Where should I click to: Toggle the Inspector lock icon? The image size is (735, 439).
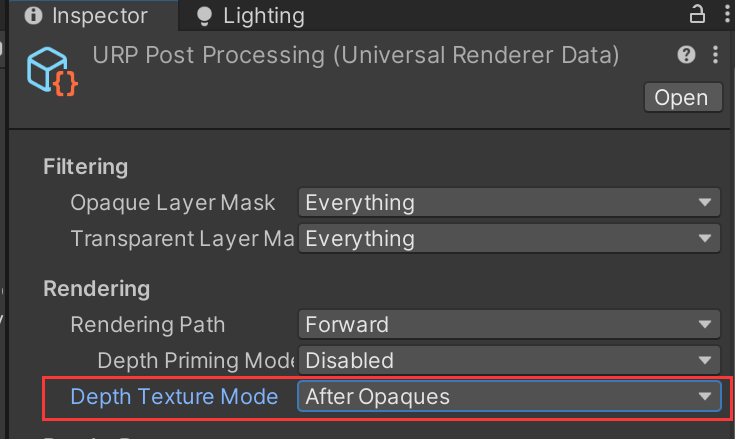(x=697, y=14)
